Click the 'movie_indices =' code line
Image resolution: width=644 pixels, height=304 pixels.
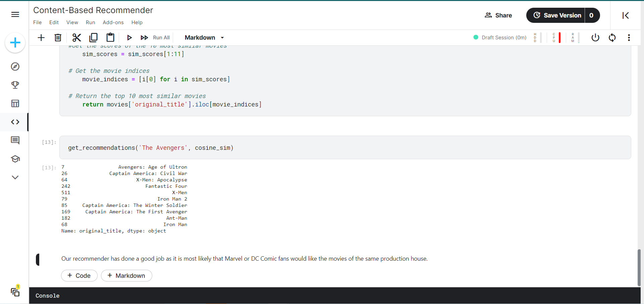156,79
